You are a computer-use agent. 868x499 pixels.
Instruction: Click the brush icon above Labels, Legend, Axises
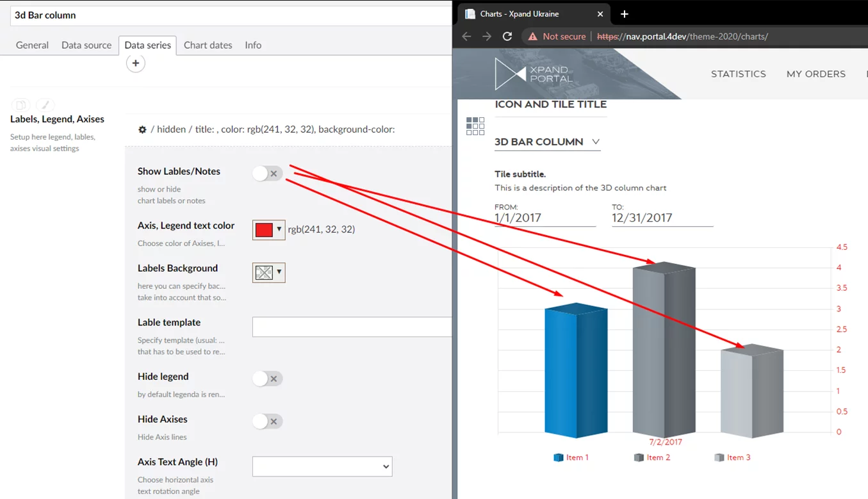click(45, 105)
